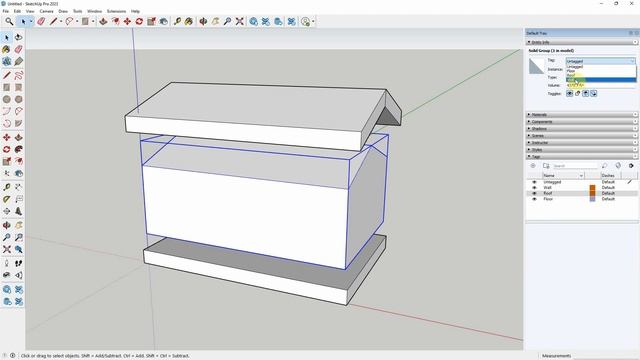Select the Look Around eye tool
This screenshot has width=640, height=360.
coord(7,275)
